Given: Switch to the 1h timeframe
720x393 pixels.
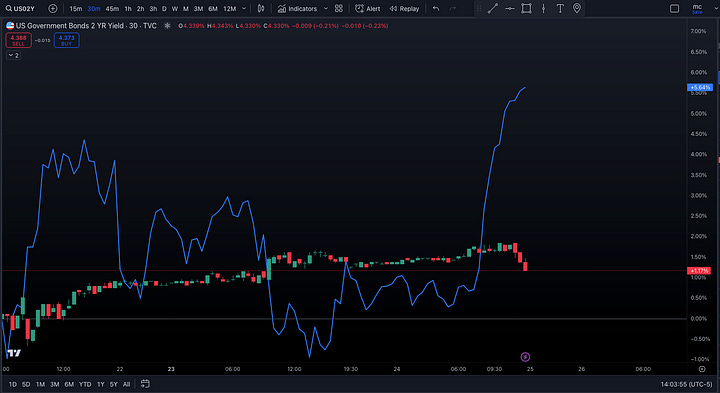Looking at the screenshot, I should tap(128, 8).
